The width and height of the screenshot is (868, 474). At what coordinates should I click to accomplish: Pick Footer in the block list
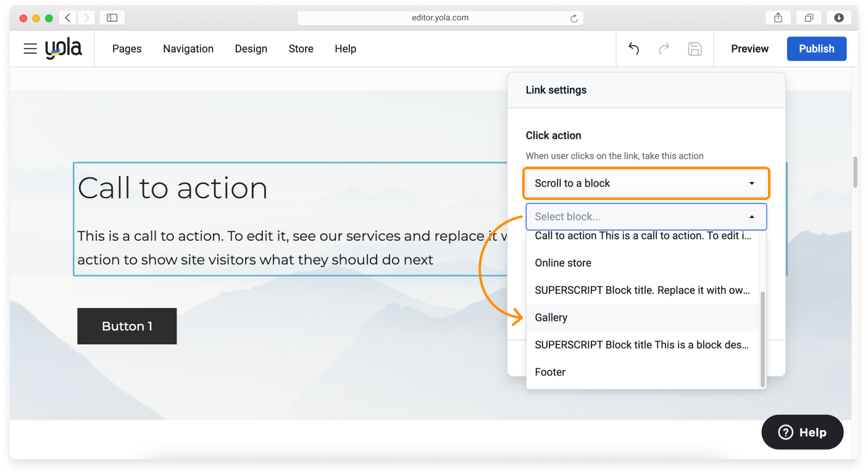pyautogui.click(x=550, y=372)
